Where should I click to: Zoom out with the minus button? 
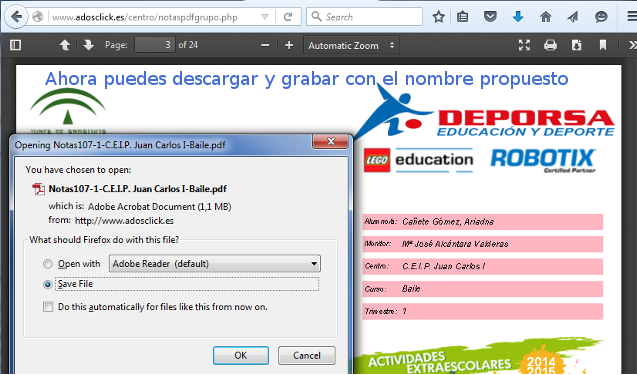[265, 45]
